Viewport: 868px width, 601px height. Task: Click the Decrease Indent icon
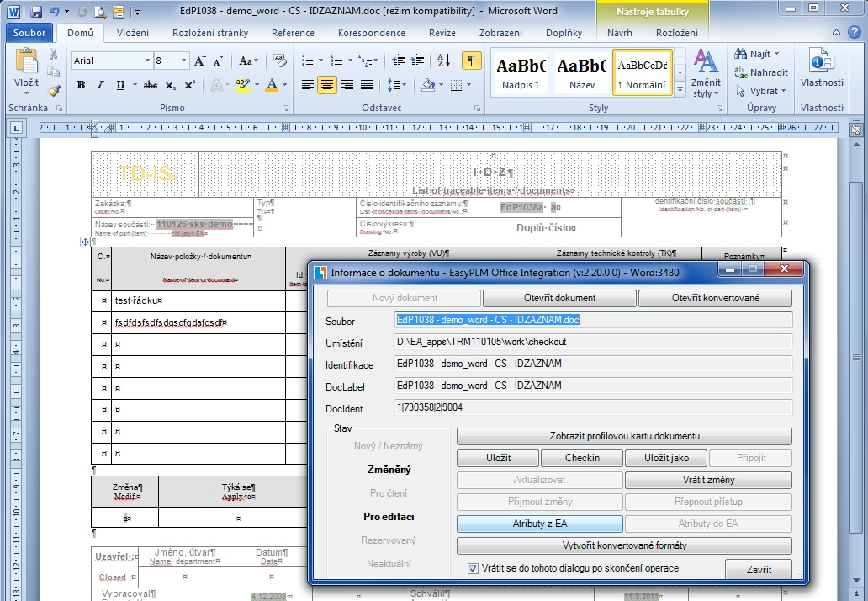tap(398, 61)
